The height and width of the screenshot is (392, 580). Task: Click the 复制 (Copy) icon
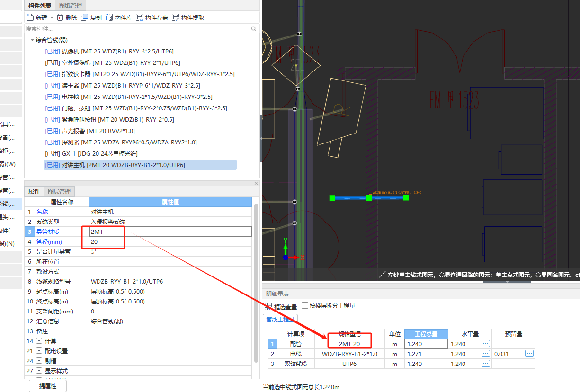(84, 18)
